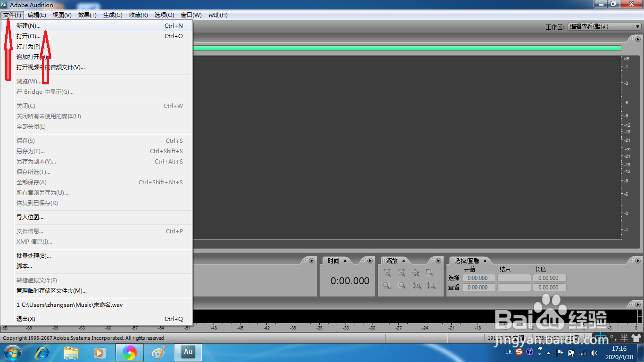Open the 工作区 workspace dropdown
This screenshot has height=362, width=644.
604,27
